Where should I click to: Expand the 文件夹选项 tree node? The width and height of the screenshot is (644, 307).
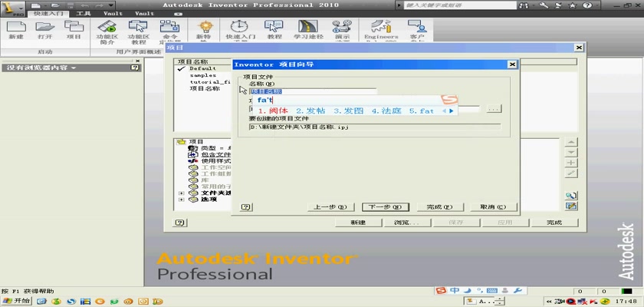pos(181,193)
